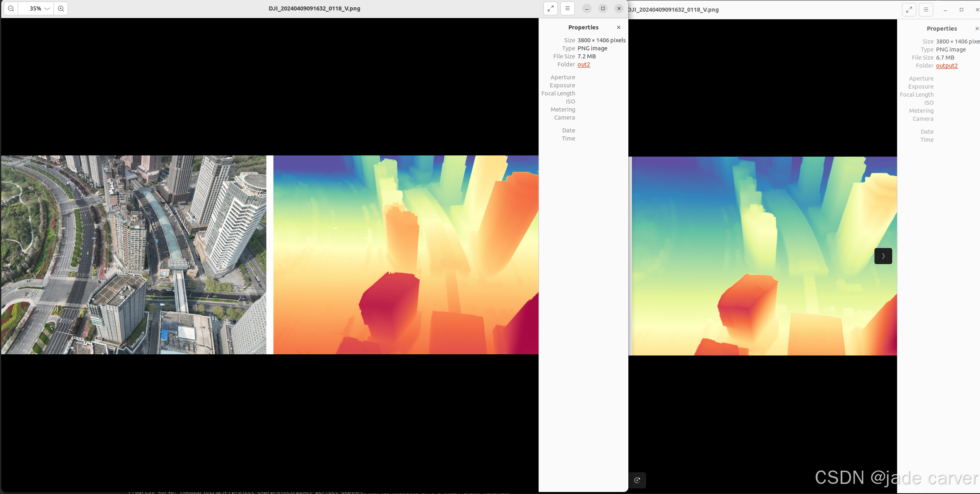Go to next image with arrow overlay

click(883, 256)
